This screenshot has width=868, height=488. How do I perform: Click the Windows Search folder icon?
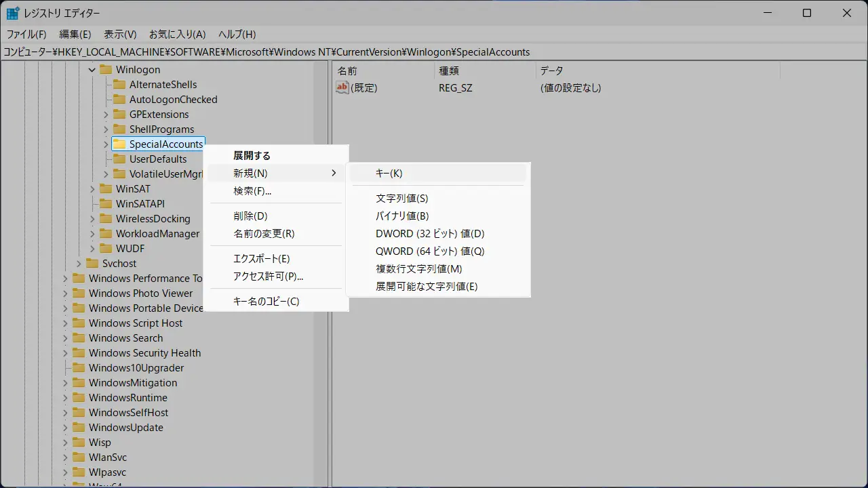79,338
